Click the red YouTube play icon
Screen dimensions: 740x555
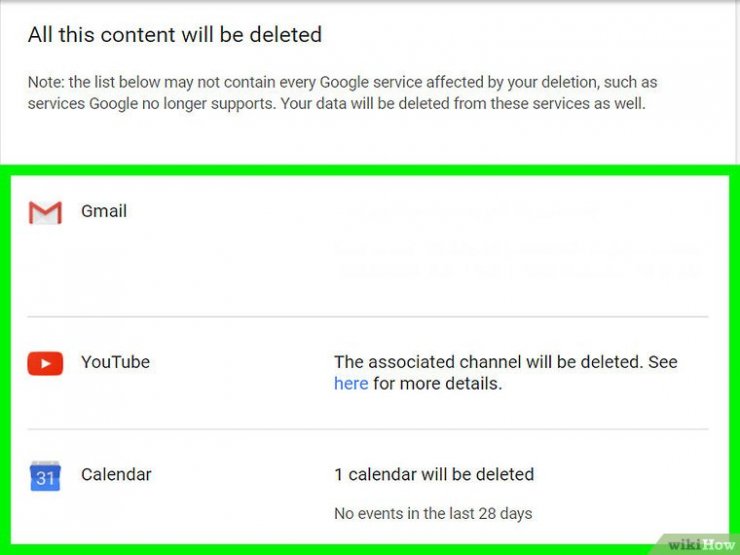pos(45,363)
